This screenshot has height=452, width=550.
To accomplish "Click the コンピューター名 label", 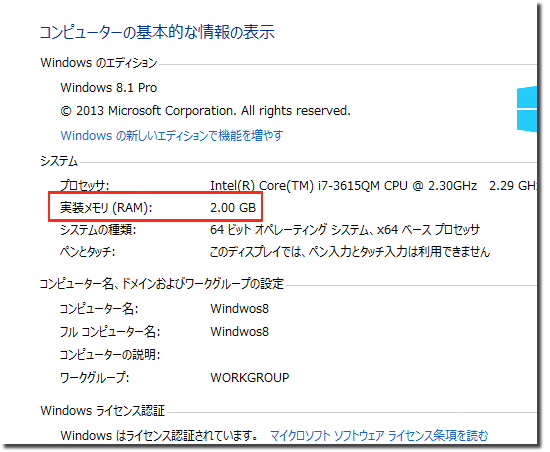I will point(99,309).
